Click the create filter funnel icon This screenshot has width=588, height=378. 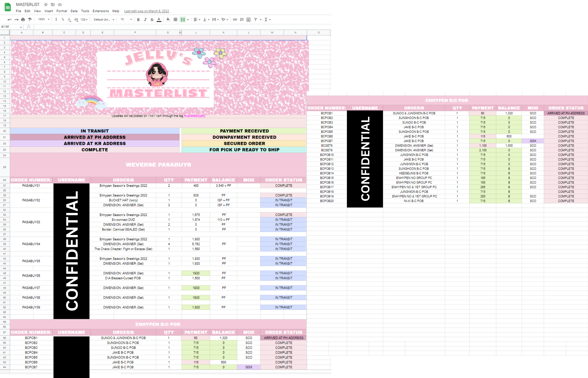coord(256,20)
